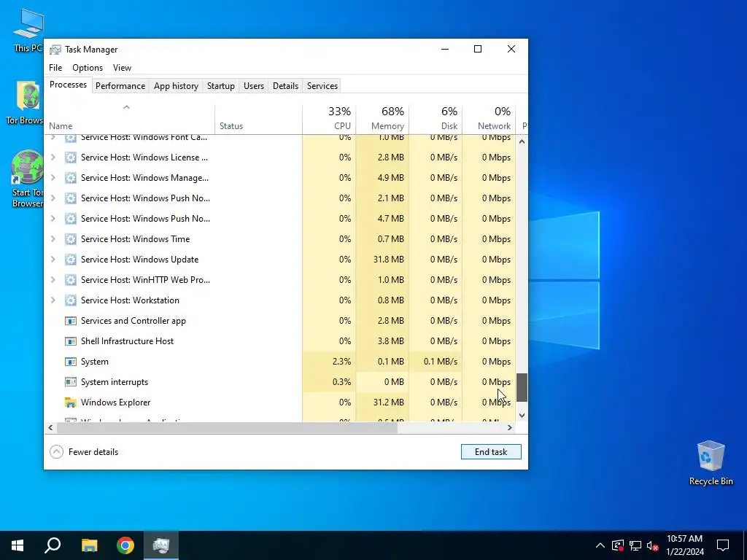Click the gear icon of Windows Update service
Image resolution: width=747 pixels, height=560 pixels.
pyautogui.click(x=71, y=260)
